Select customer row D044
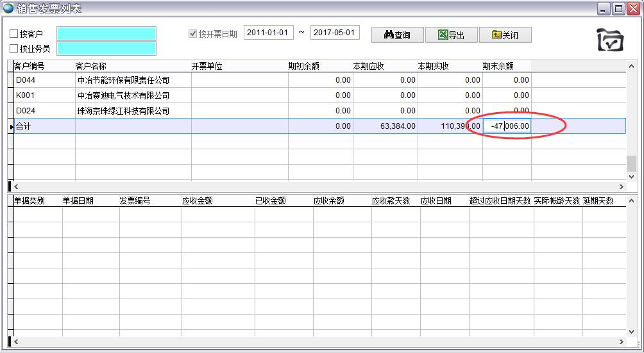The width and height of the screenshot is (644, 353). click(24, 80)
